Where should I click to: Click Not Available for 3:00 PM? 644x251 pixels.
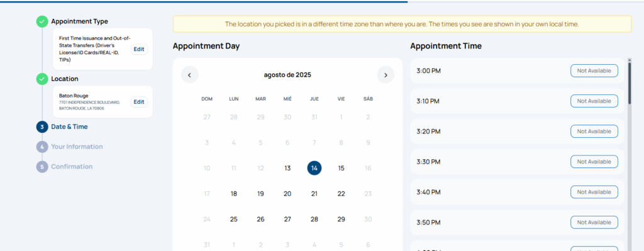pyautogui.click(x=594, y=70)
